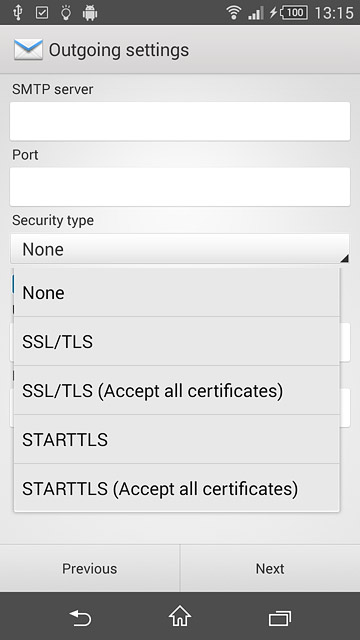
Task: Tap the Home navigation icon
Action: [180, 616]
